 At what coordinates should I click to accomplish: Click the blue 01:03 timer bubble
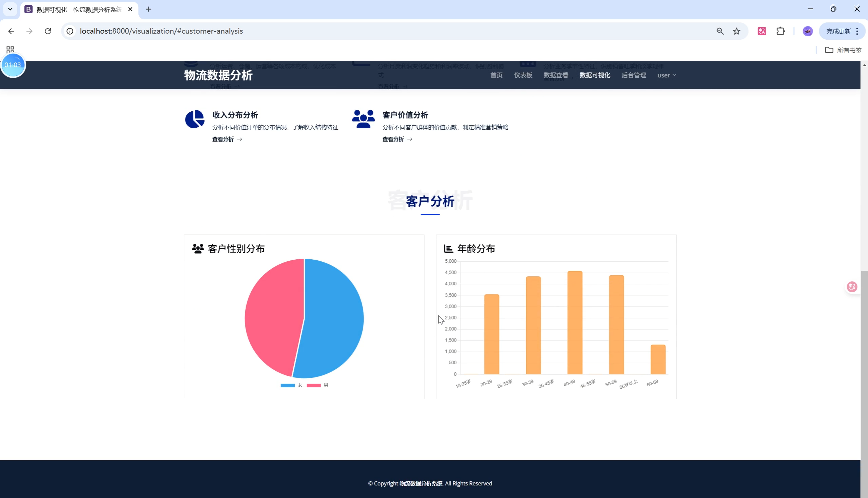[x=13, y=65]
